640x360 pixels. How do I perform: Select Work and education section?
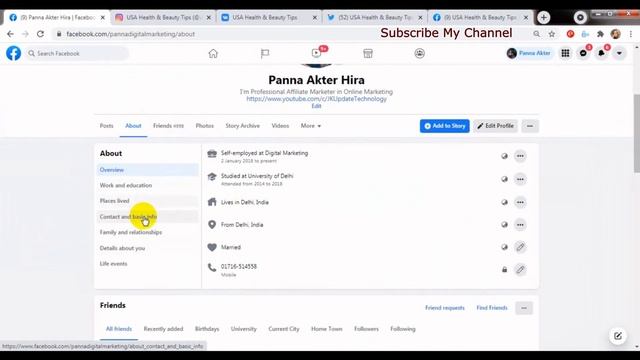tap(148, 185)
